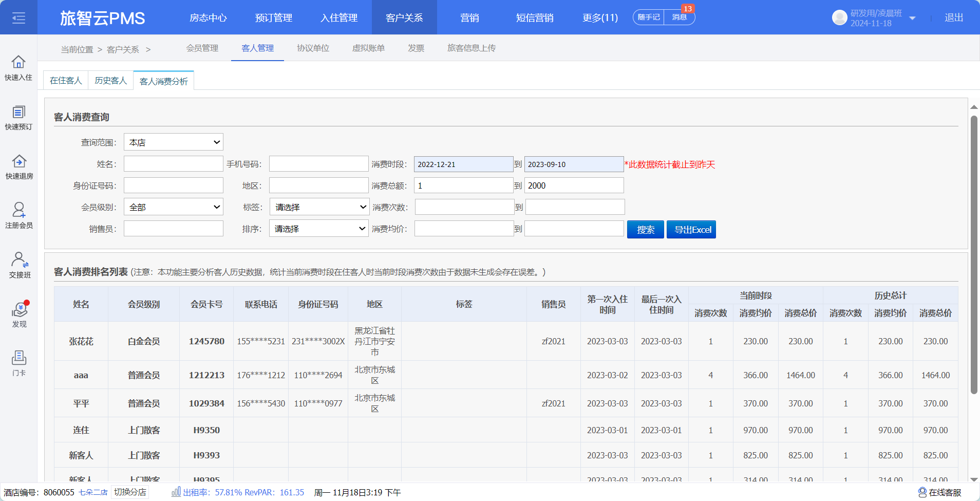Viewport: 980px width, 501px height.
Task: Click phone number 155****5231
Action: pyautogui.click(x=261, y=341)
